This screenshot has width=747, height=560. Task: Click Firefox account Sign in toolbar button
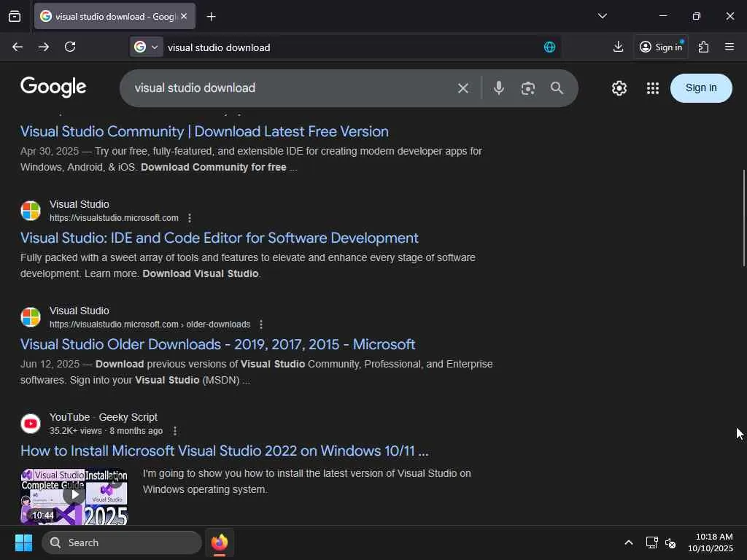661,47
